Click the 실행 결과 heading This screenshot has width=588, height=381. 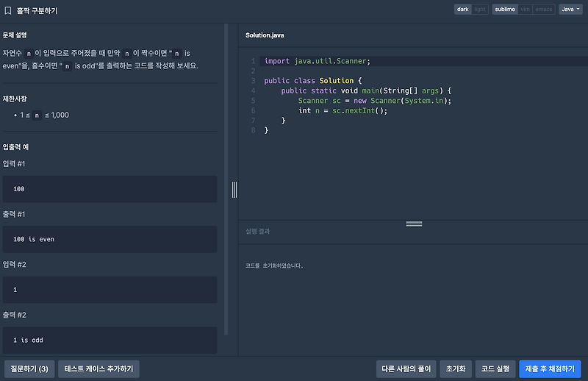pyautogui.click(x=258, y=231)
